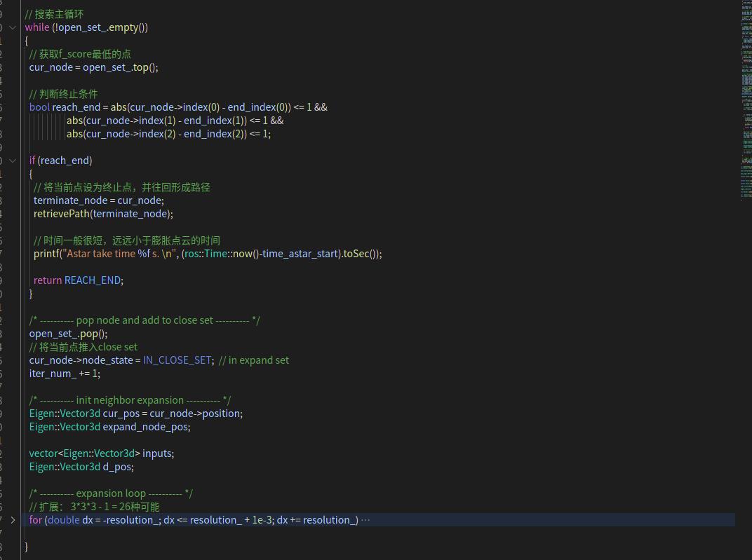Place cursor in open_set_.pop() statement
The height and width of the screenshot is (560, 752).
[x=68, y=334]
